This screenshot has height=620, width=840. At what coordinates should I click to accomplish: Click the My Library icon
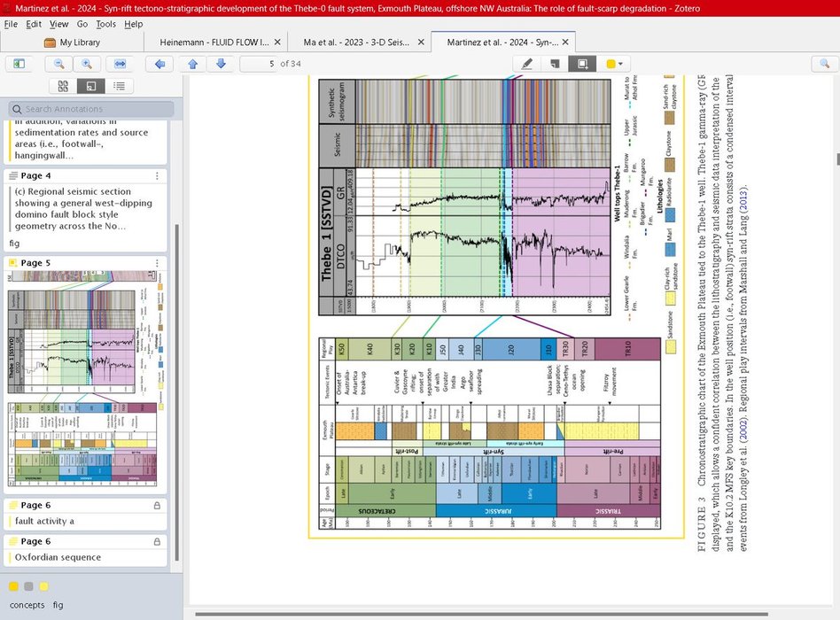click(50, 43)
